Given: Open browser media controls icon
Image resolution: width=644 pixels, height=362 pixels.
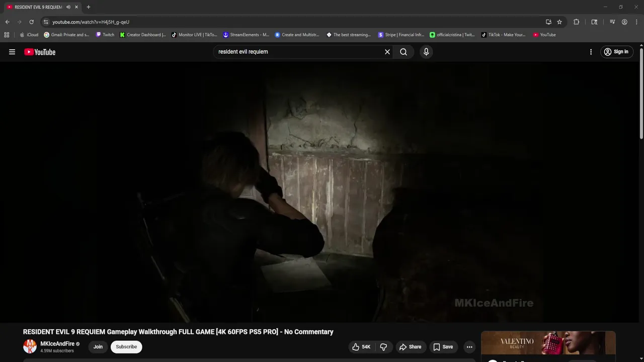Looking at the screenshot, I should pyautogui.click(x=612, y=22).
